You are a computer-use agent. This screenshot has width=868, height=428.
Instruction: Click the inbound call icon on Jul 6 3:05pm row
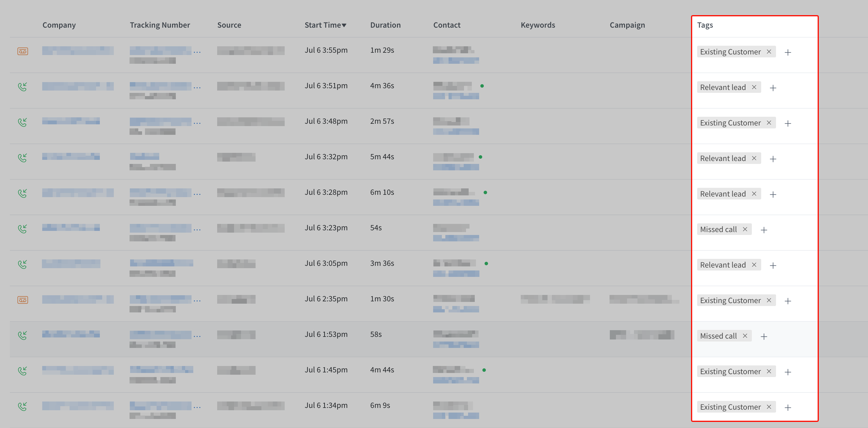click(23, 265)
